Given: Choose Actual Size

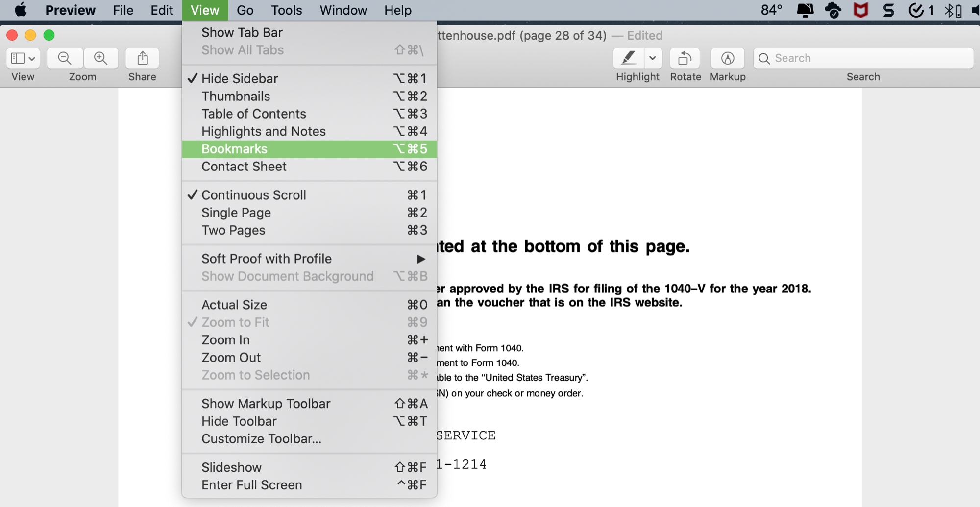Looking at the screenshot, I should [x=309, y=305].
